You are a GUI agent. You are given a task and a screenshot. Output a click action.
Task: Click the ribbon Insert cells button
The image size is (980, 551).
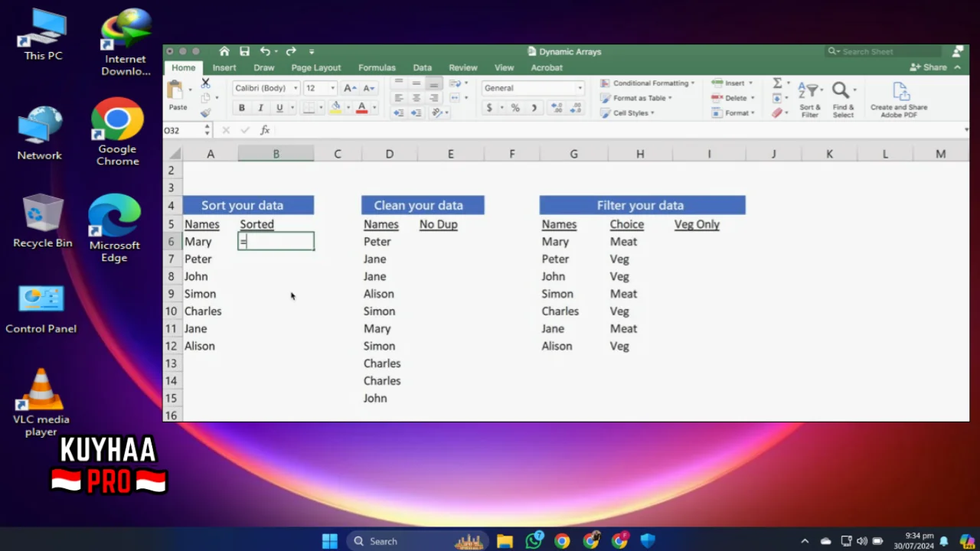point(733,83)
